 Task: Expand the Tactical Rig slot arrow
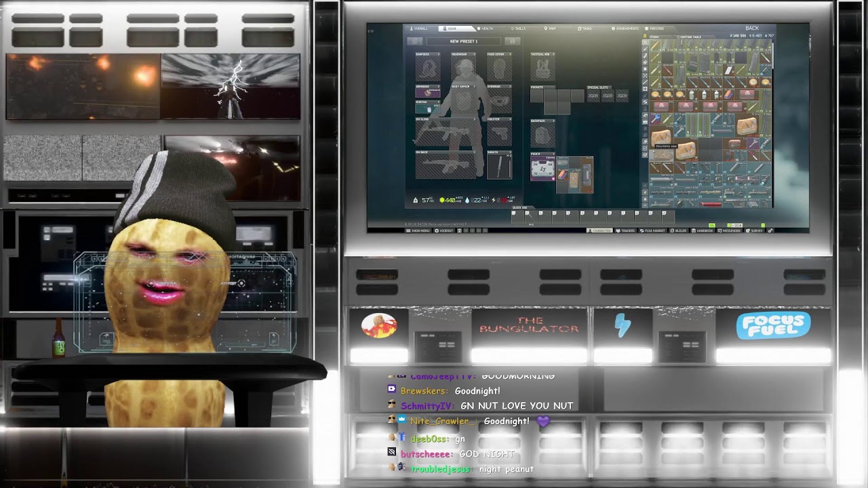(553, 54)
